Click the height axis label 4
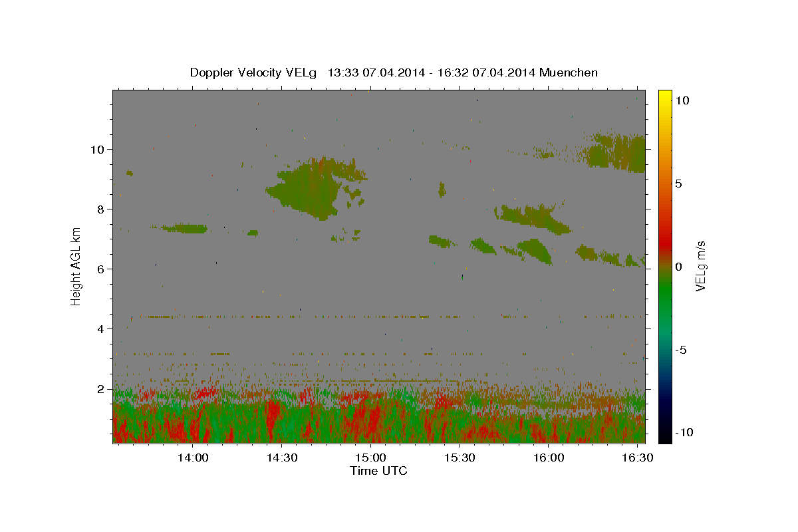This screenshot has height=532, width=798. (101, 329)
